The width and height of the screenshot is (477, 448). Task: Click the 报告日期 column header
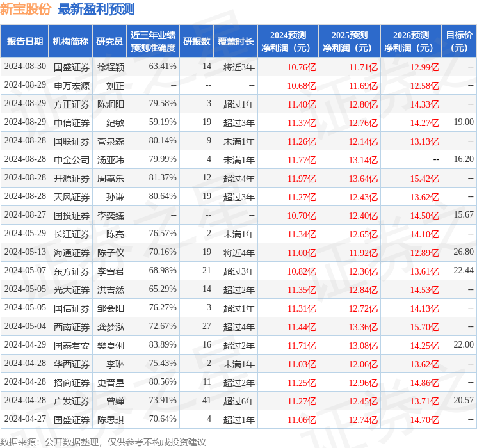coord(24,42)
